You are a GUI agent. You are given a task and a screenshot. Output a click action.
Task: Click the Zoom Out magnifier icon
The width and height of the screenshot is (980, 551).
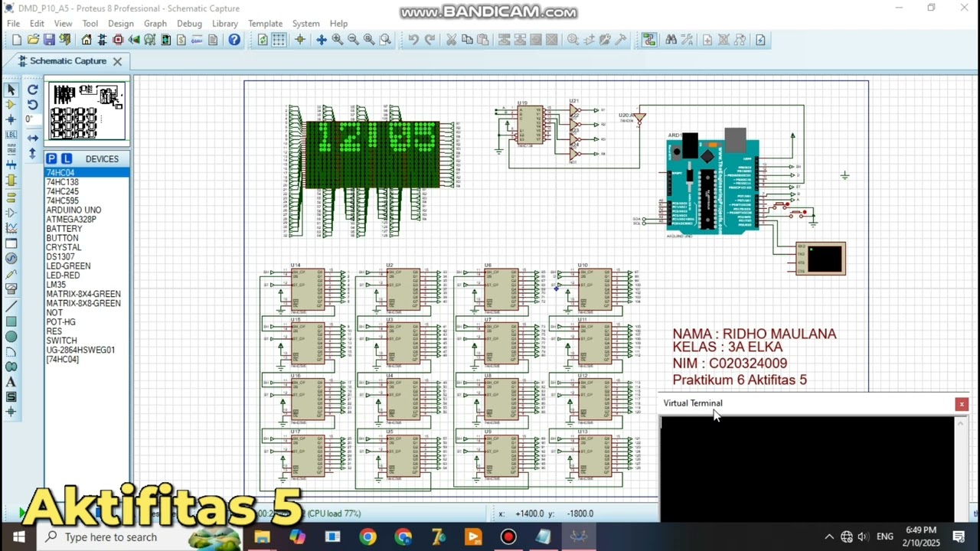(353, 40)
